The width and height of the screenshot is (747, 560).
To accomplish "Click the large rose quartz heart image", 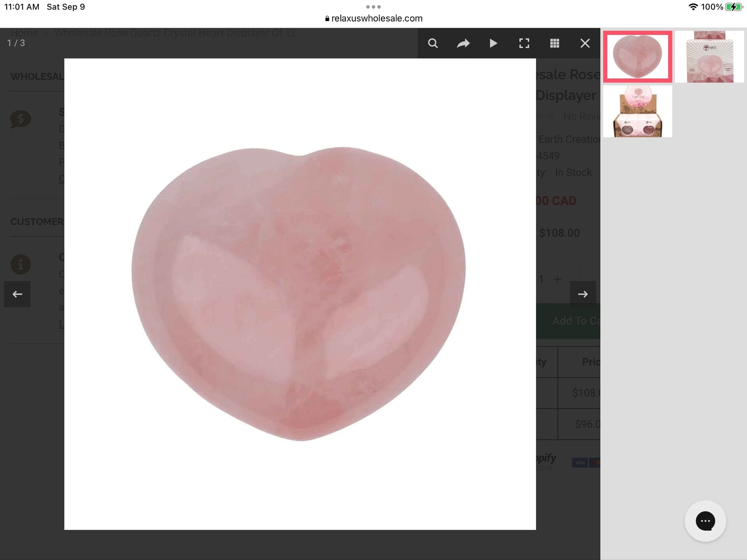I will pos(299,294).
